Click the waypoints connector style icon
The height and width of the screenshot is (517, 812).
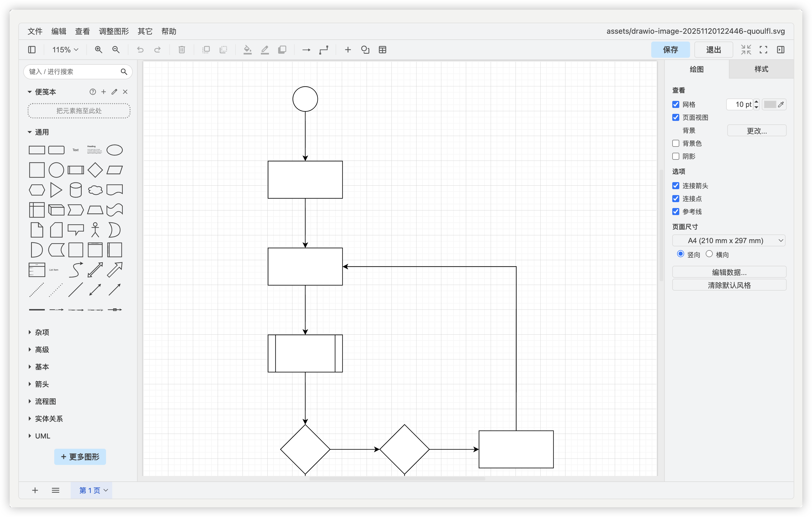(x=324, y=50)
